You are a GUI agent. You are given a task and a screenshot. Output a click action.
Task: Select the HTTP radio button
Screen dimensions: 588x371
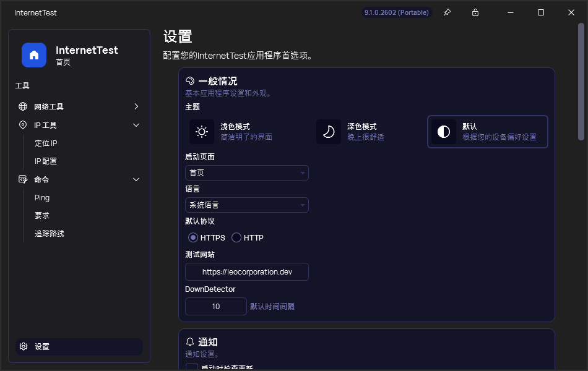(x=236, y=237)
